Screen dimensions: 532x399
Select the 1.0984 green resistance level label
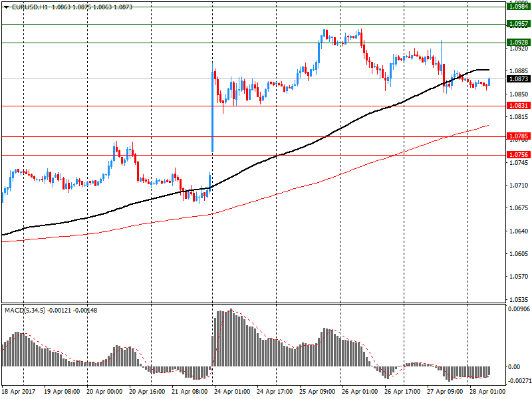pyautogui.click(x=518, y=7)
